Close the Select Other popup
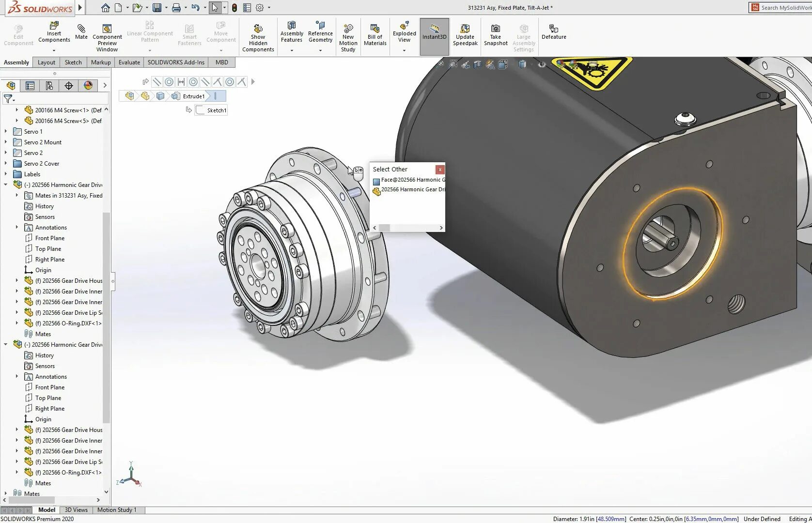Viewport: 812px width, 523px height. tap(439, 169)
